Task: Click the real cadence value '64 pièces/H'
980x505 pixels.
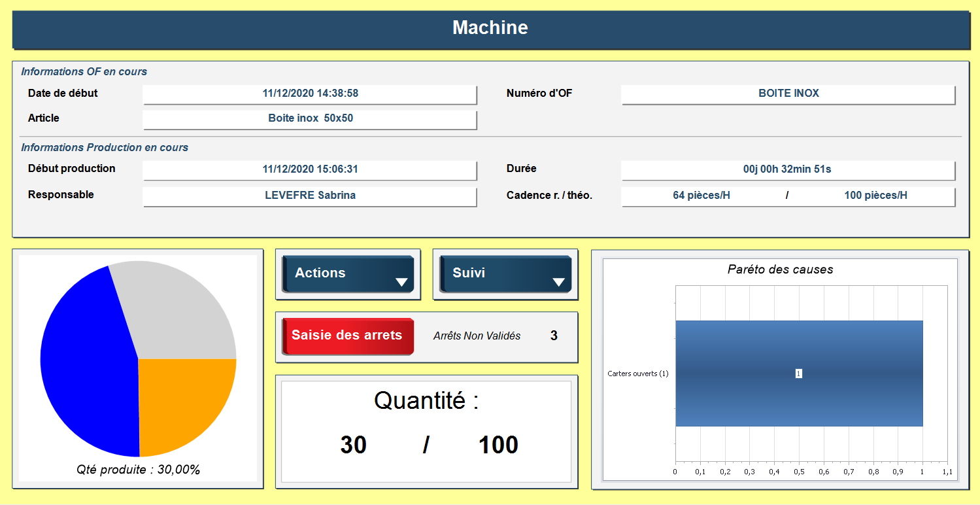Action: (701, 196)
